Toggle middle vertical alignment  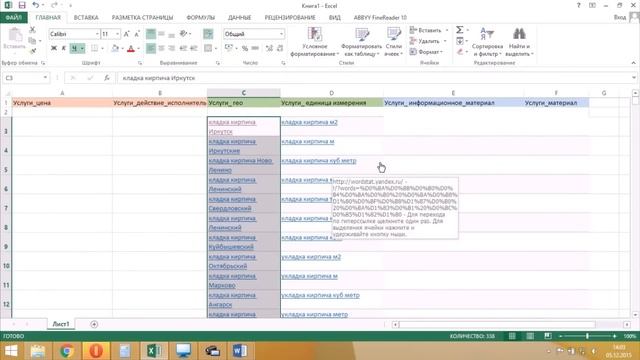[x=161, y=34]
